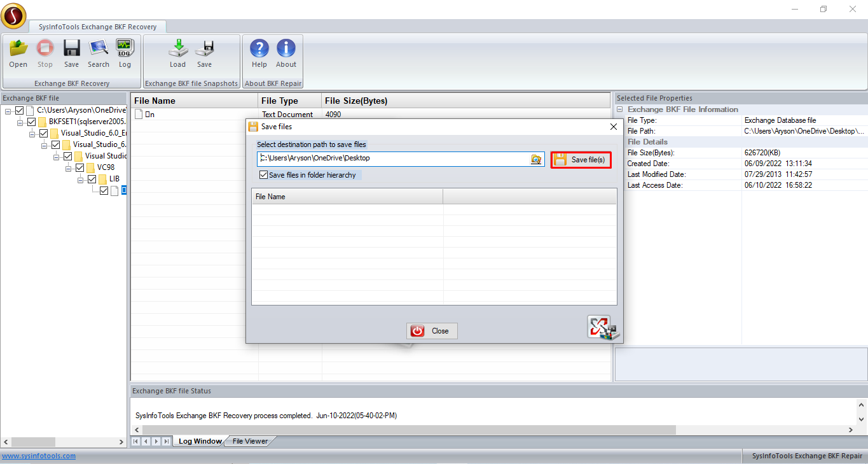
Task: Open the Help icon
Action: click(259, 50)
